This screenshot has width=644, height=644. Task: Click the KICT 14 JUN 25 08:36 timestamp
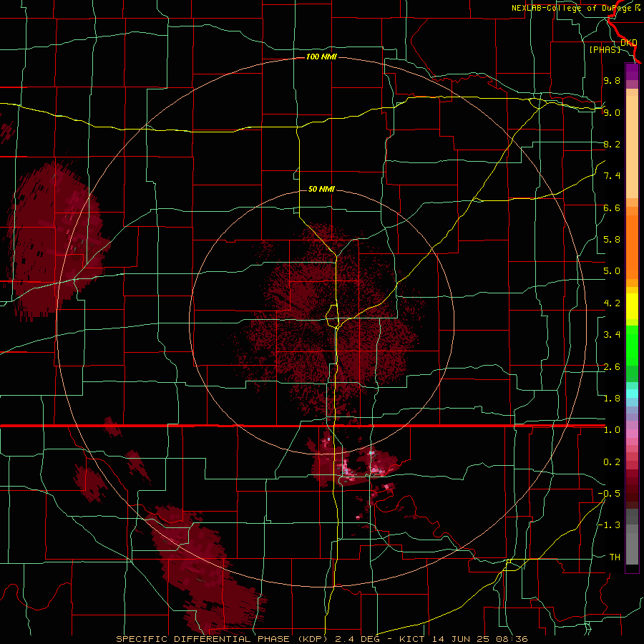(463, 639)
